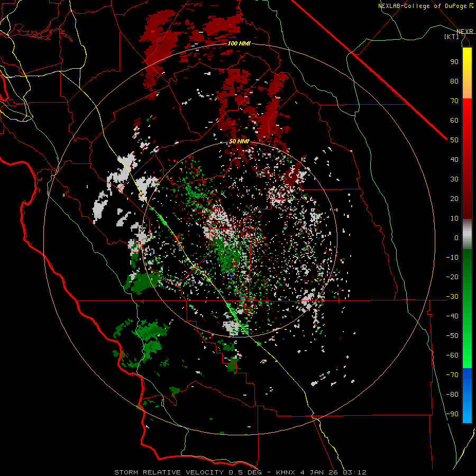Click the -90 value on the velocity scale
Viewport: 476px width, 476px height.
pos(452,414)
